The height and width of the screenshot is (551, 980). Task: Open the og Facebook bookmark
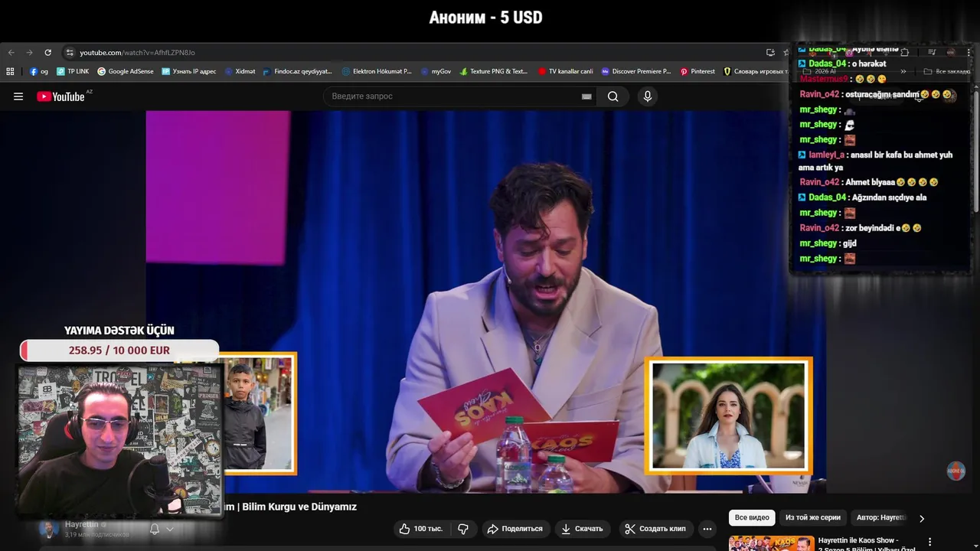point(38,71)
